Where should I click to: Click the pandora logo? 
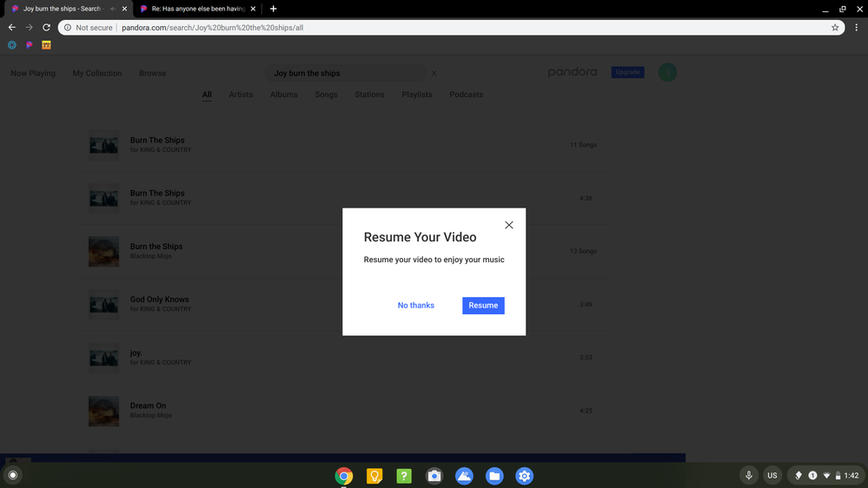573,72
